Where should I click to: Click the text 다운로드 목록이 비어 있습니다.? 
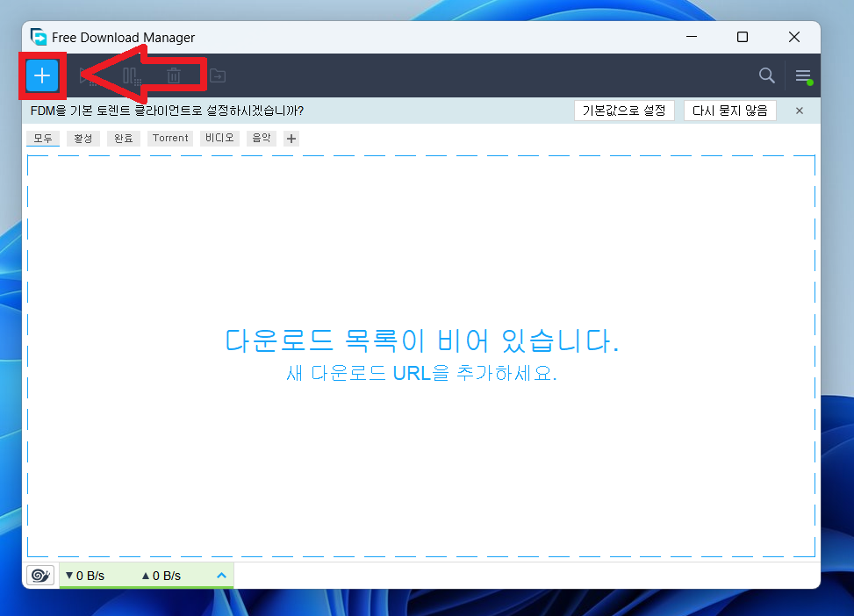click(422, 340)
